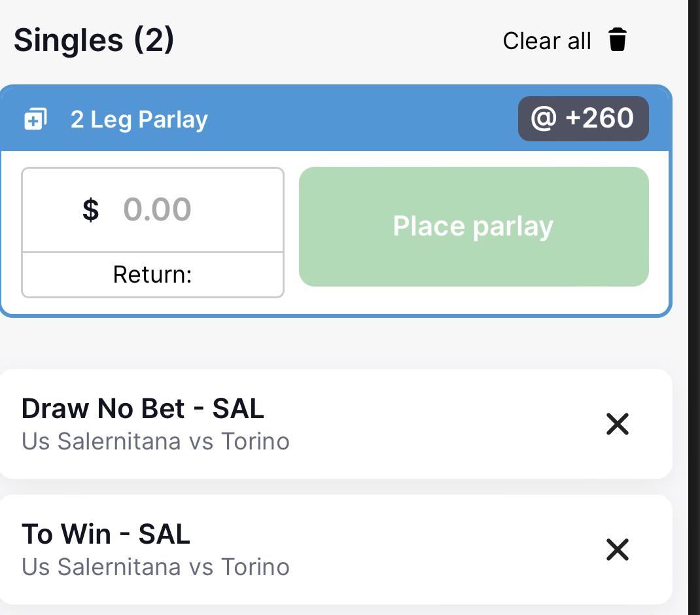Click the Return field
Viewport: 700px width, 615px height.
point(152,273)
